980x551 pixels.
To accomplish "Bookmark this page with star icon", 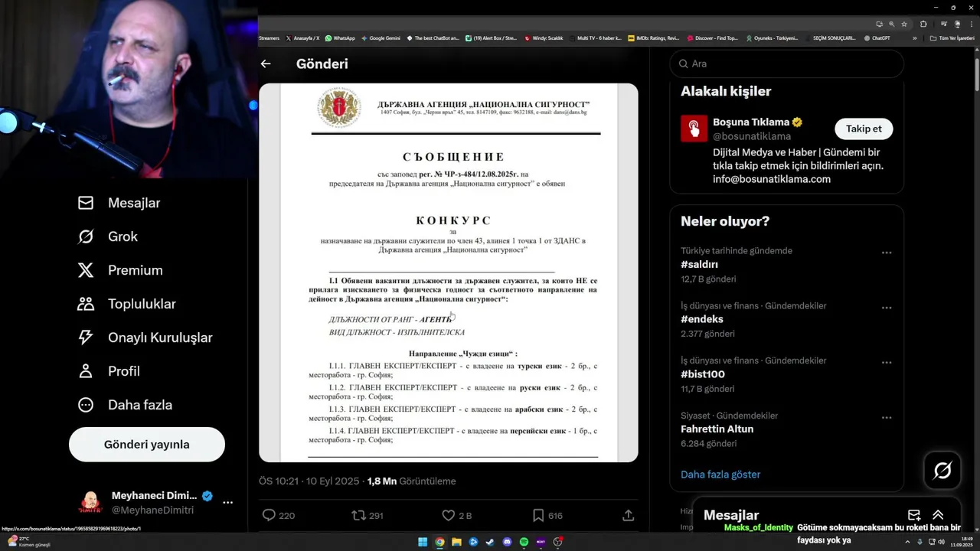I will [904, 24].
